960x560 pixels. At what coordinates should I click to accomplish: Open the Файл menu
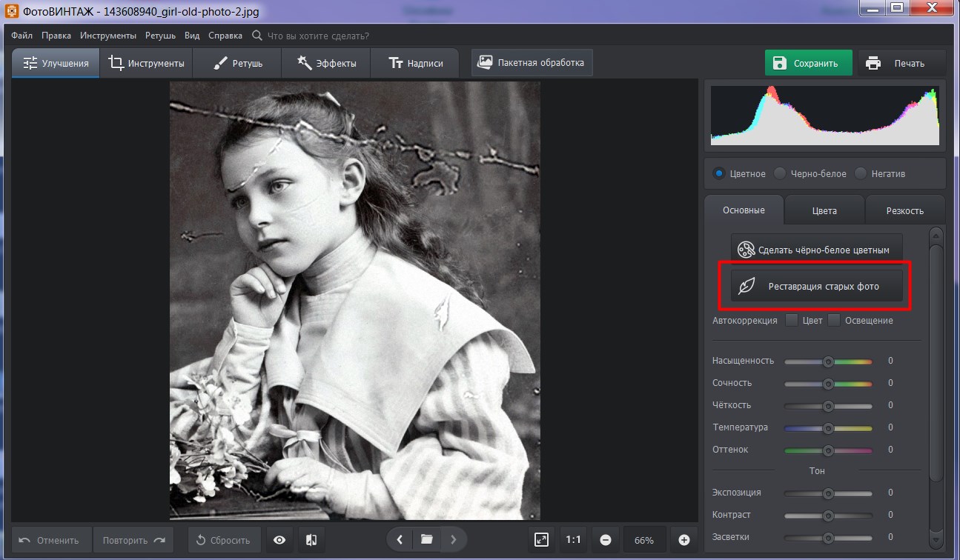(21, 36)
